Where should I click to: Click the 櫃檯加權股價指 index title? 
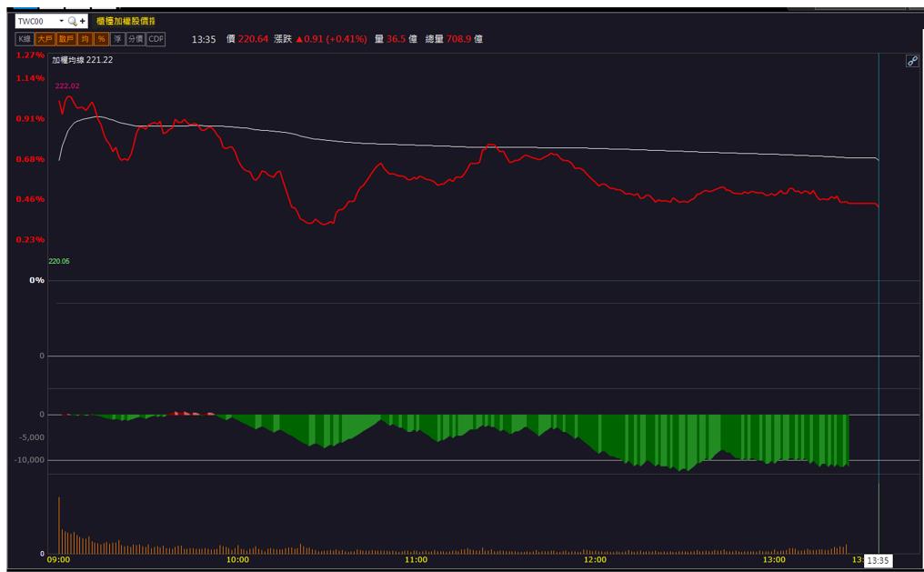[x=126, y=21]
